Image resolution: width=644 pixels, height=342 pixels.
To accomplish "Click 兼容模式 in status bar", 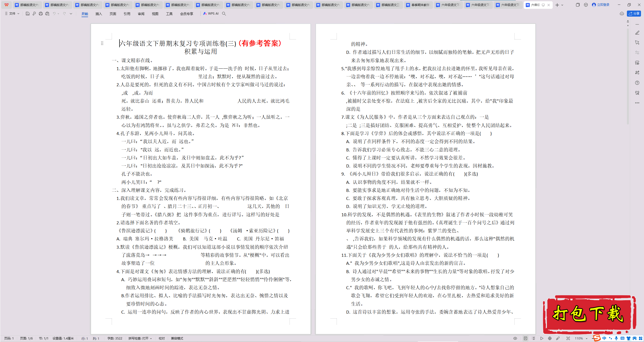I will [177, 338].
